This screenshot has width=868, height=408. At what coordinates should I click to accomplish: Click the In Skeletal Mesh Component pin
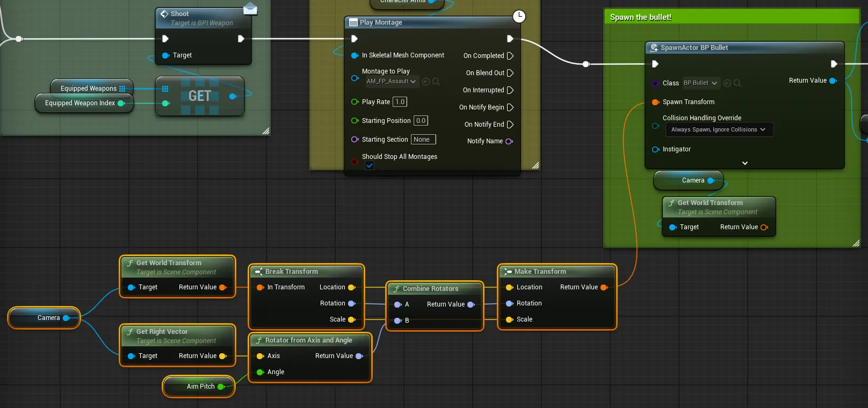(355, 55)
